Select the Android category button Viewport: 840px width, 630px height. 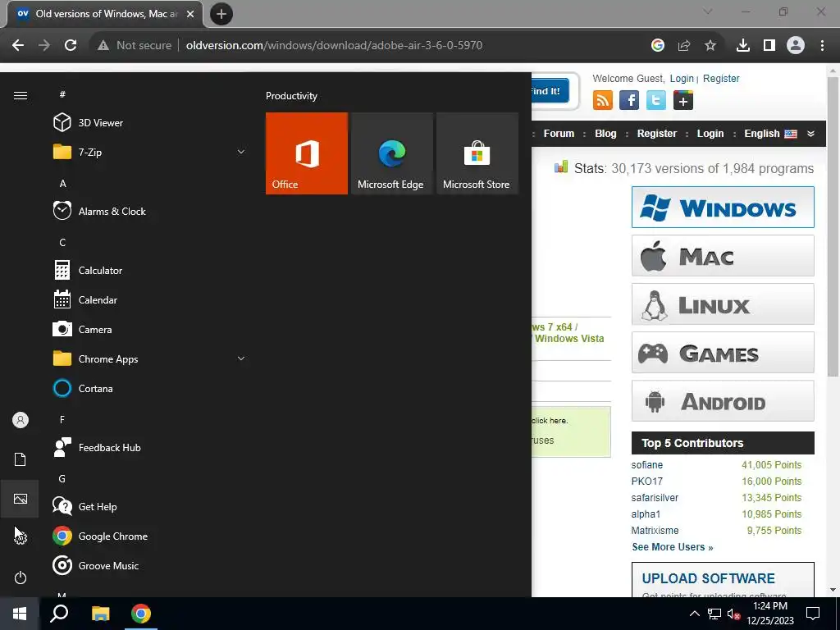click(723, 400)
